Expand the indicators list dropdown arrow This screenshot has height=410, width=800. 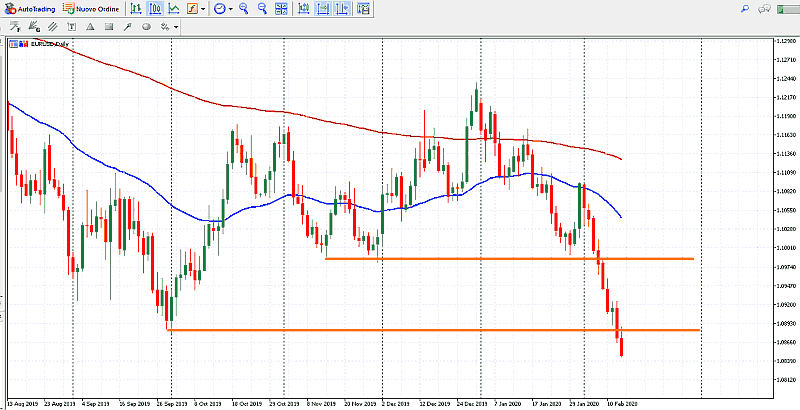[x=203, y=8]
